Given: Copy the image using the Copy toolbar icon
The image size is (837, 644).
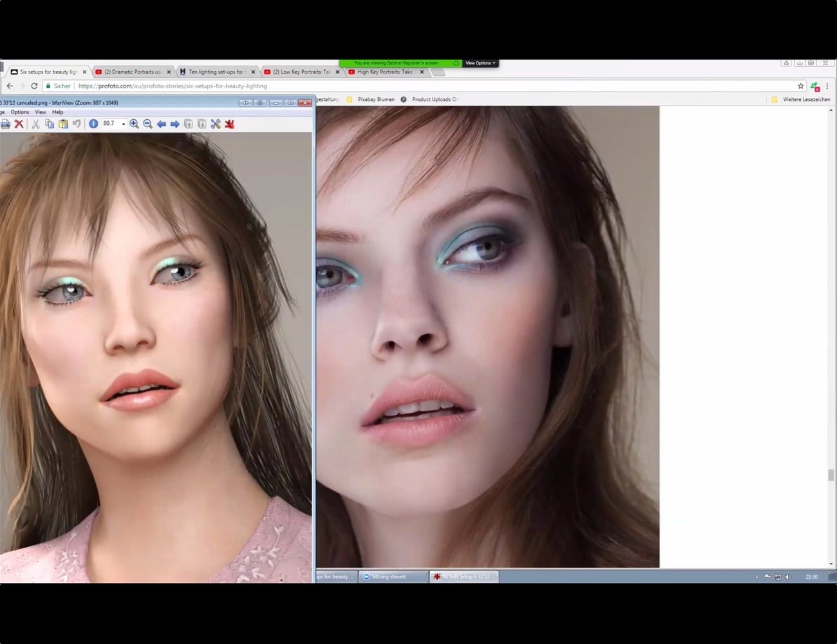Looking at the screenshot, I should [x=50, y=124].
